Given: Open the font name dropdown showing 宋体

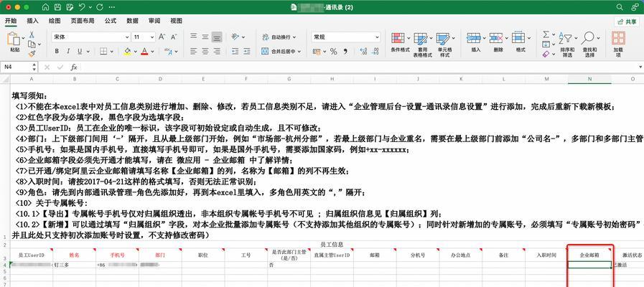Looking at the screenshot, I should click(90, 37).
